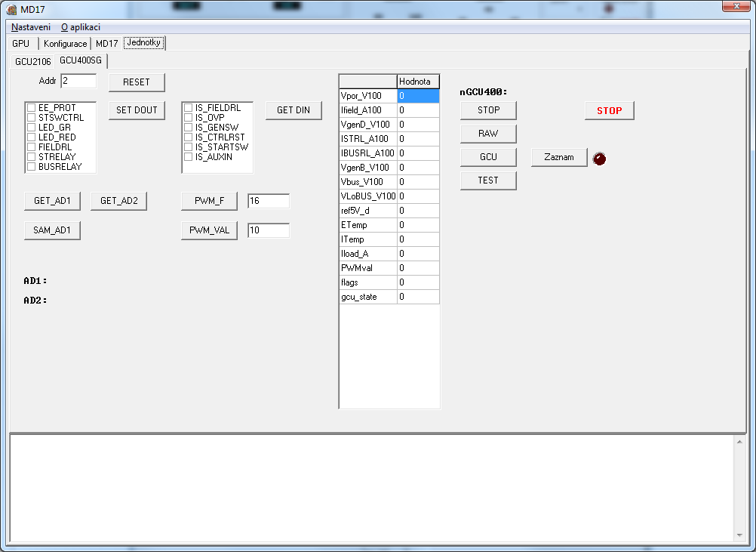Select the flags row label
The image size is (756, 552).
point(368,282)
